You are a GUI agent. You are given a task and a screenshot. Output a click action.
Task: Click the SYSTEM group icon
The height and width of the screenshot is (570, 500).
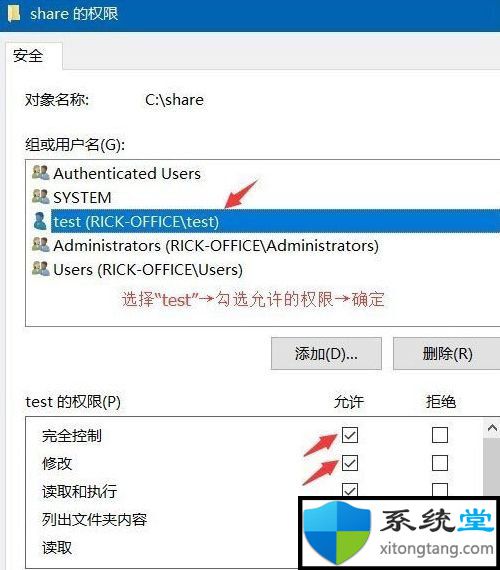pyautogui.click(x=40, y=196)
